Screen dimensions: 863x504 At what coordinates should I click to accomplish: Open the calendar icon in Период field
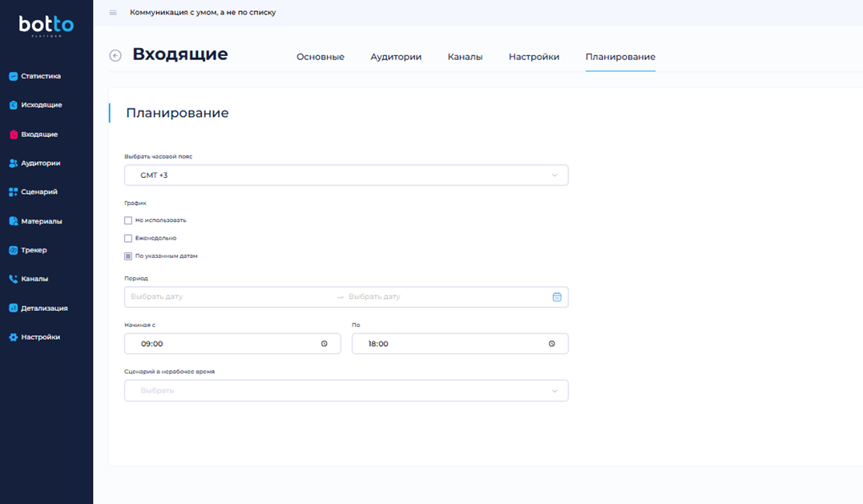(557, 297)
